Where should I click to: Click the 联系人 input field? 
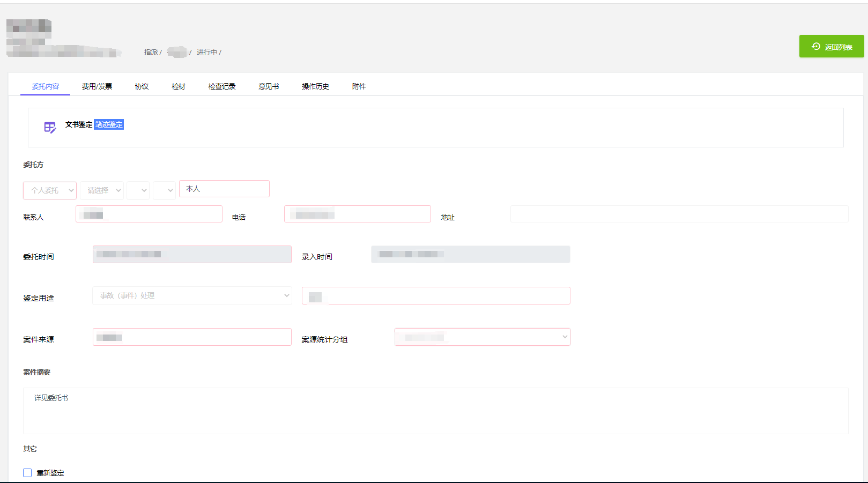click(149, 214)
